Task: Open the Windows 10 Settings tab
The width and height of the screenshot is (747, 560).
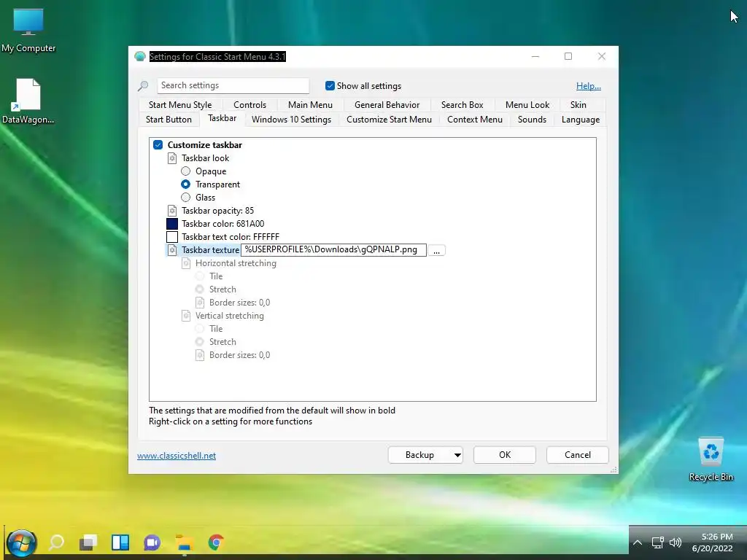Action: (x=291, y=120)
